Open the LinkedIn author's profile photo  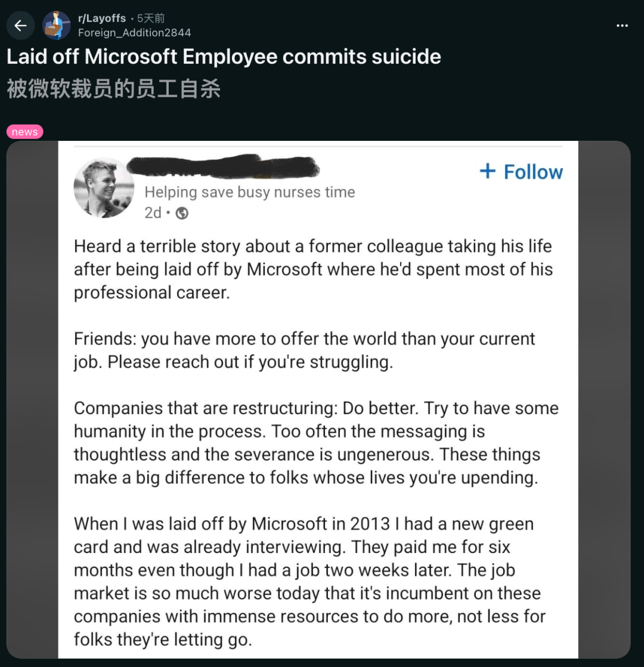click(x=104, y=187)
